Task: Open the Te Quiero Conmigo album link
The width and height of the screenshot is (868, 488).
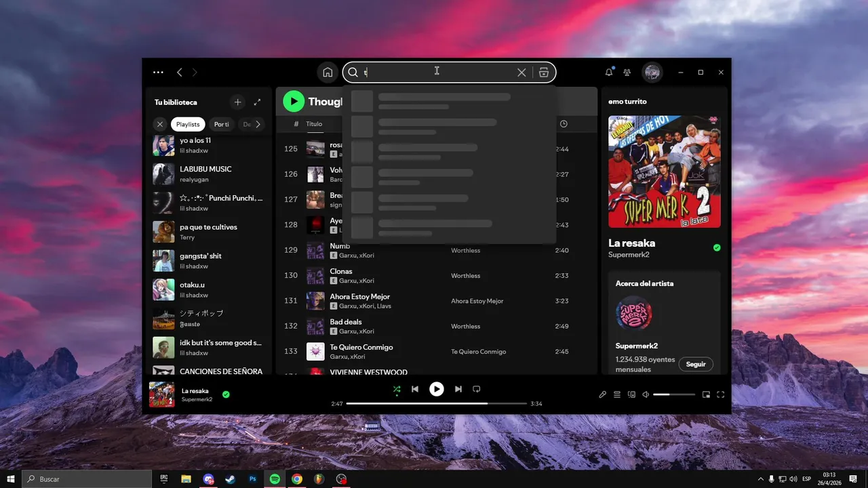Action: tap(479, 352)
